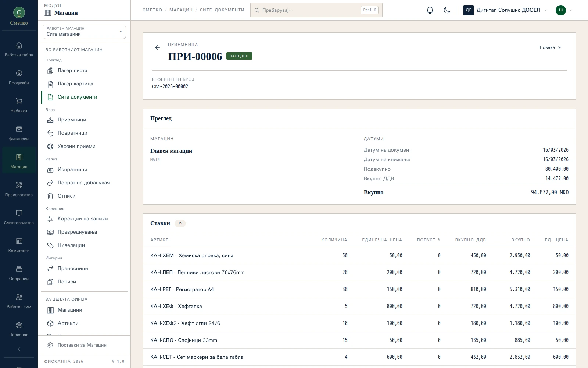Open Увозни приеми menu item
The height and width of the screenshot is (368, 588).
[84, 146]
